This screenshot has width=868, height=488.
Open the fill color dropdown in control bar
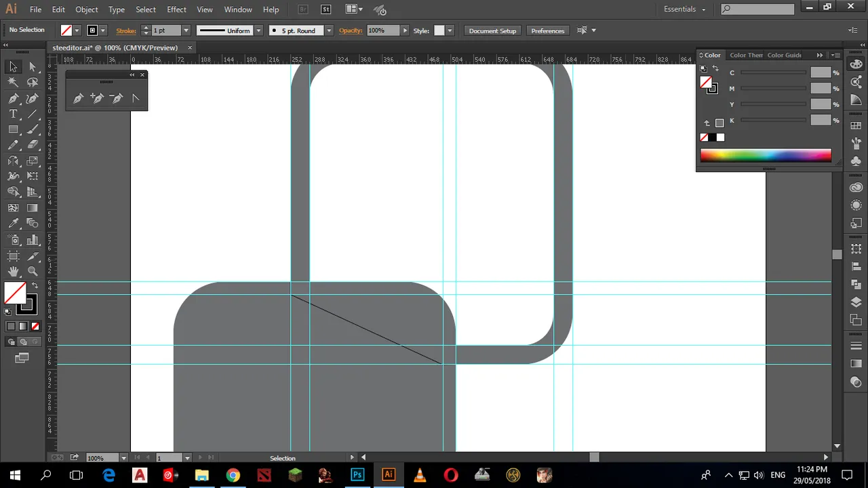pos(77,30)
